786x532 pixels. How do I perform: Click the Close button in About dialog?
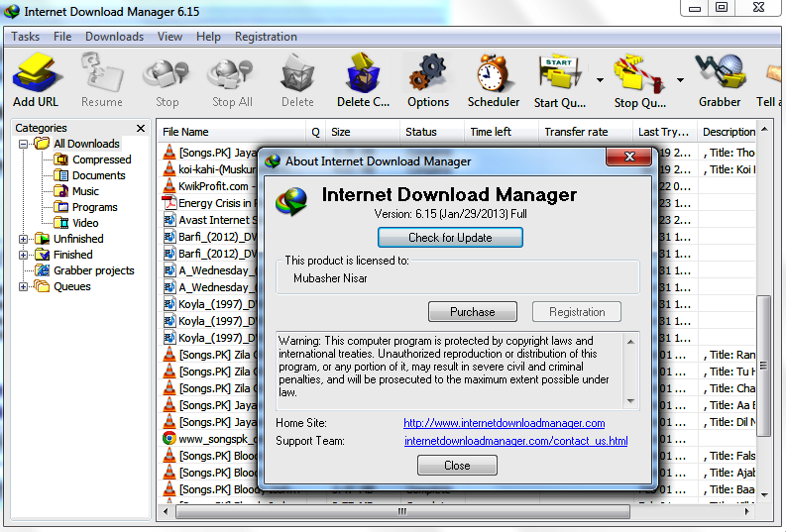pyautogui.click(x=457, y=466)
